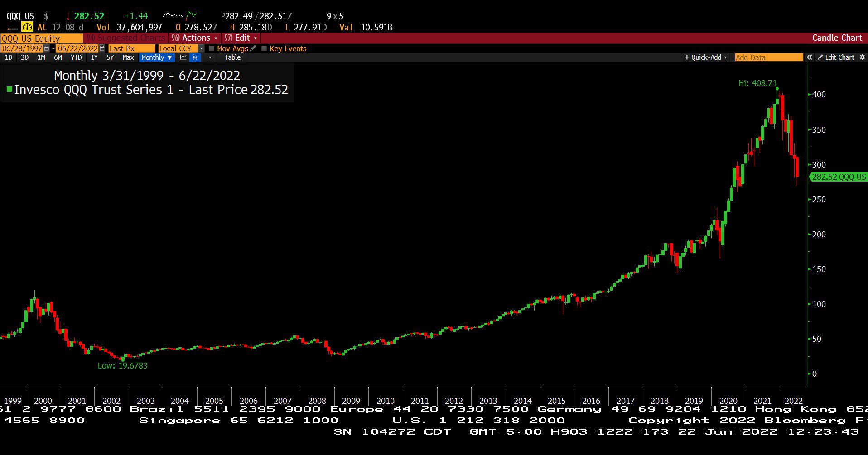Click the double-chevron collapse icon
This screenshot has width=868, height=455.
pyautogui.click(x=810, y=57)
